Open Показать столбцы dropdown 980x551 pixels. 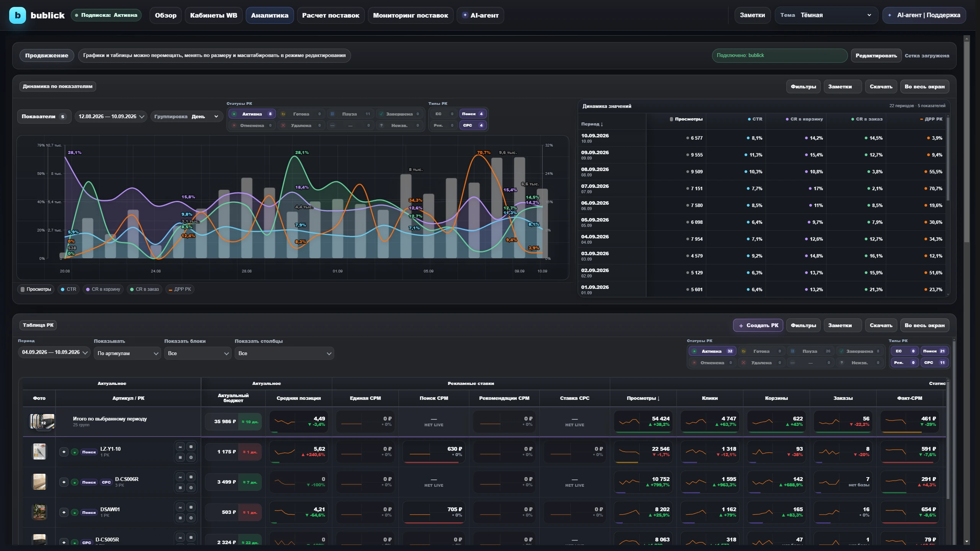pos(284,353)
